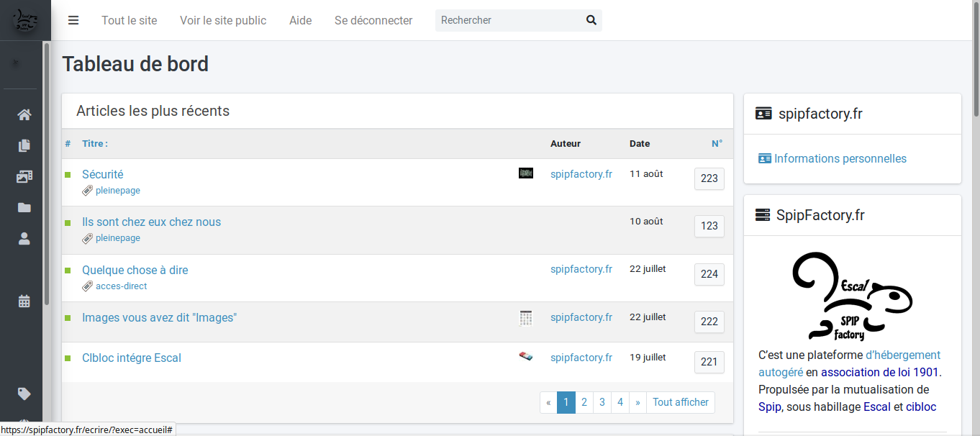Go to pagination page 4
The width and height of the screenshot is (980, 436).
point(620,402)
